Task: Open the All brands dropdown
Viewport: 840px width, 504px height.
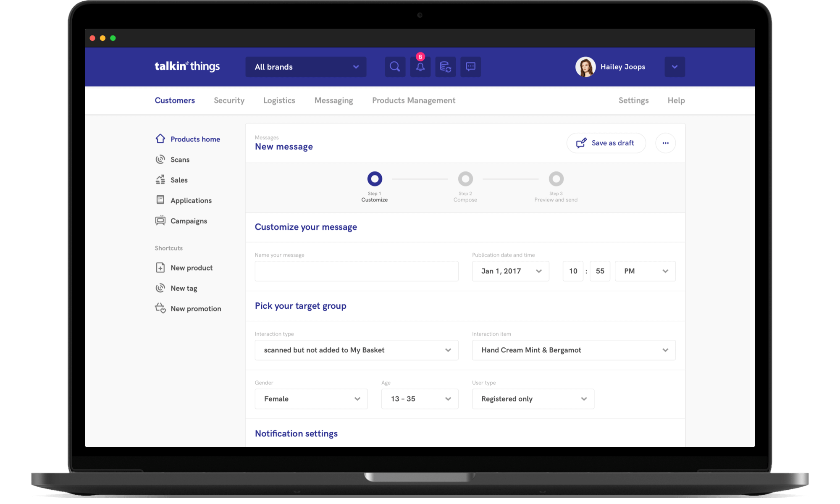Action: pyautogui.click(x=306, y=67)
